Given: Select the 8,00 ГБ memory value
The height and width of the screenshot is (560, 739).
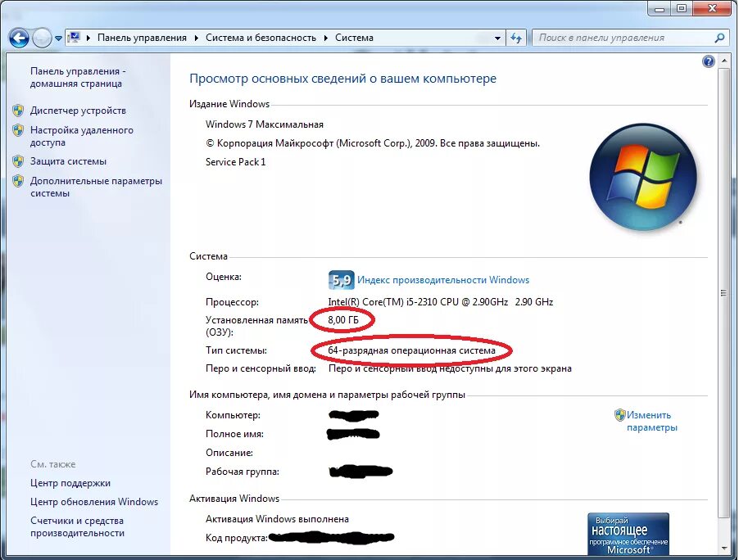Looking at the screenshot, I should 343,320.
